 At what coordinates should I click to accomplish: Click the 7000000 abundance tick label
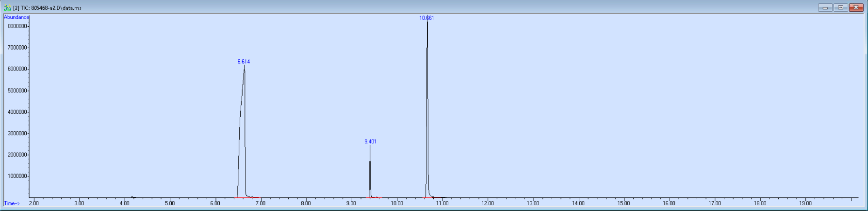click(17, 48)
